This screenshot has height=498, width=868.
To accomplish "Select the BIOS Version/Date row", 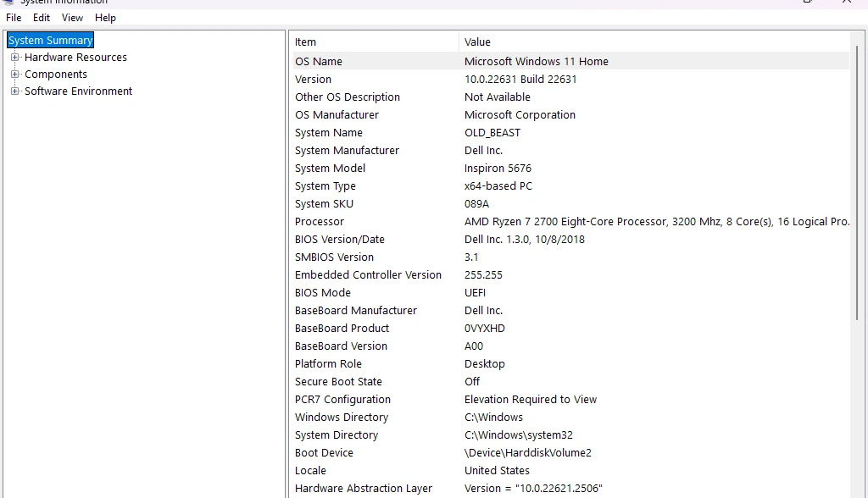I will point(570,239).
